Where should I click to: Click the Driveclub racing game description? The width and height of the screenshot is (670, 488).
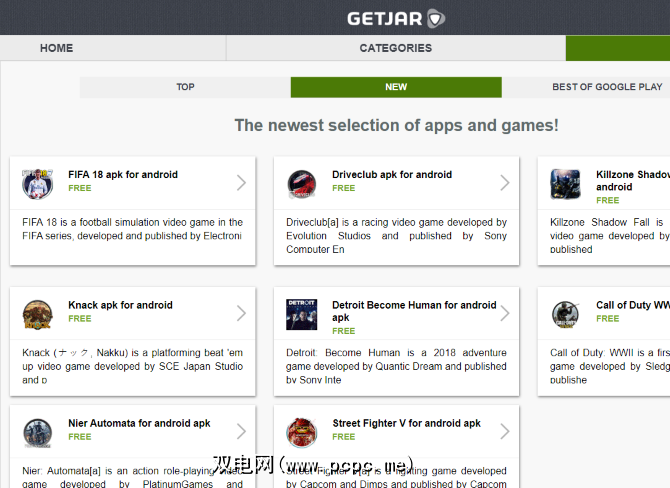pyautogui.click(x=397, y=236)
